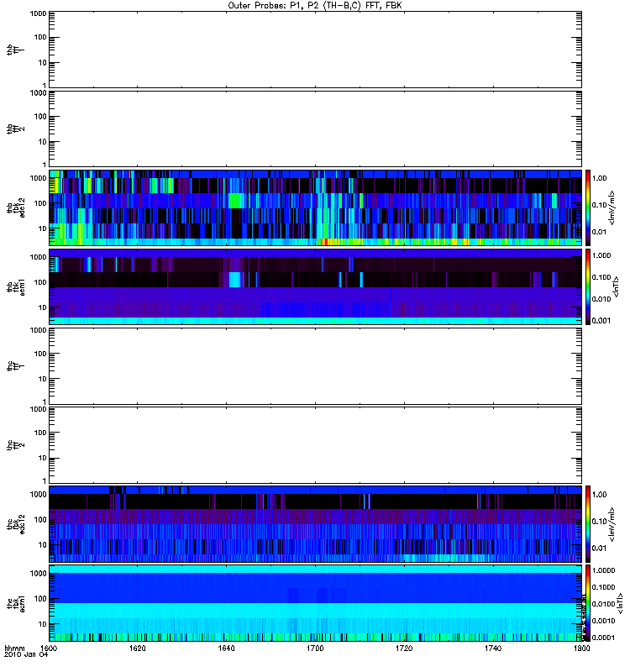Click the "thc fbk scm1" rotated axis label
630x672 pixels.
click(16, 603)
